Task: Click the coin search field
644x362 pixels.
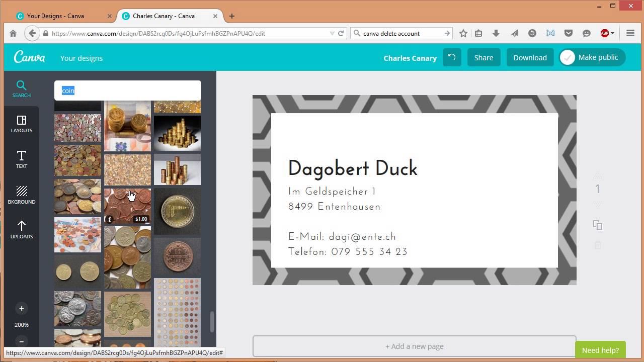Action: click(128, 90)
